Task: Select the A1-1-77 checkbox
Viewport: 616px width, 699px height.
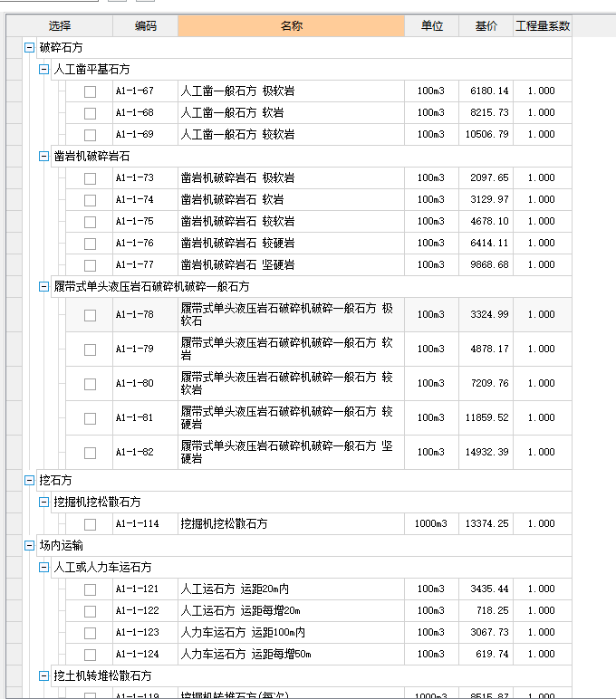Action: (x=90, y=265)
